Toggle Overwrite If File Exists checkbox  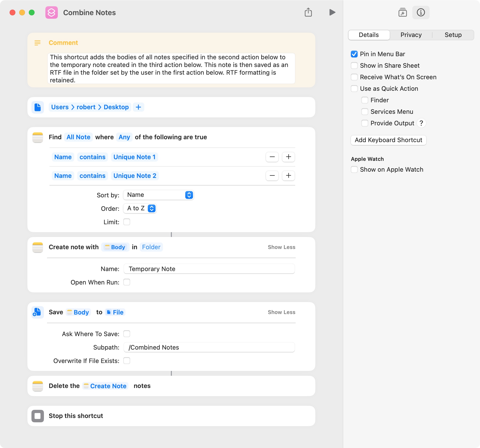point(126,361)
